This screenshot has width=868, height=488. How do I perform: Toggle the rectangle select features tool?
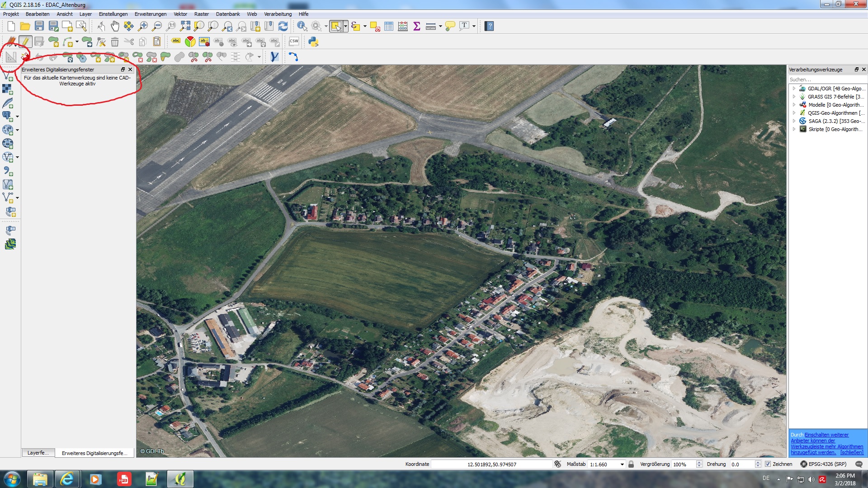tap(336, 26)
